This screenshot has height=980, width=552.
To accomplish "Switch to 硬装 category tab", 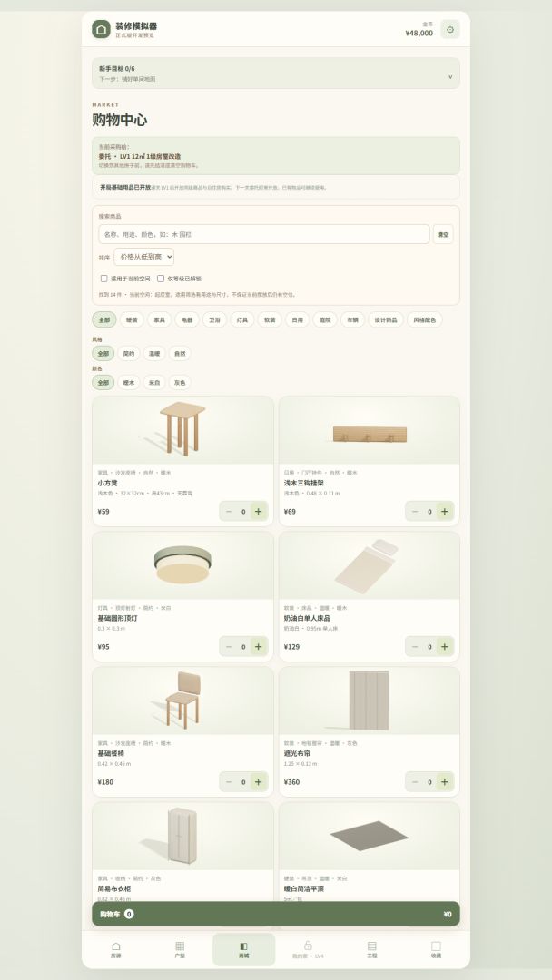I will [x=132, y=320].
